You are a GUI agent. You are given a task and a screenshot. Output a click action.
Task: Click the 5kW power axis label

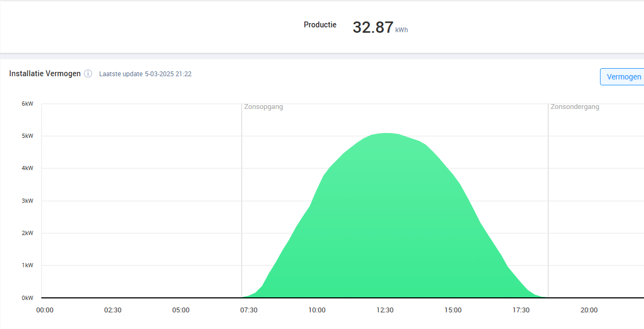(x=27, y=136)
